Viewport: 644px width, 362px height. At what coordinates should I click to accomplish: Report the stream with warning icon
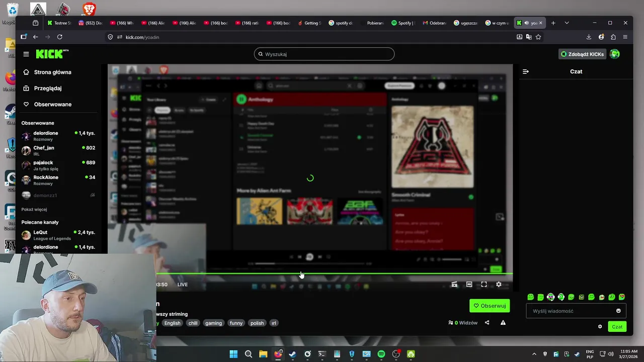coord(503,323)
